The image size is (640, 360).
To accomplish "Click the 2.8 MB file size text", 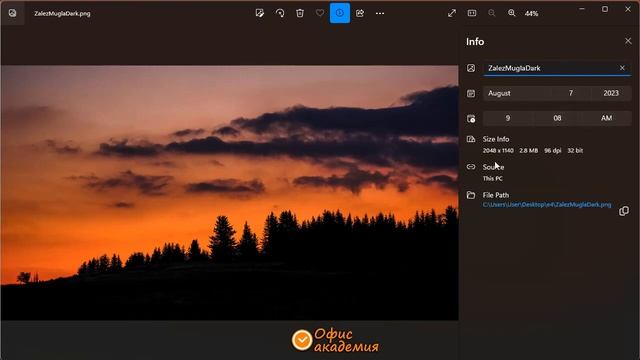I will tap(529, 151).
